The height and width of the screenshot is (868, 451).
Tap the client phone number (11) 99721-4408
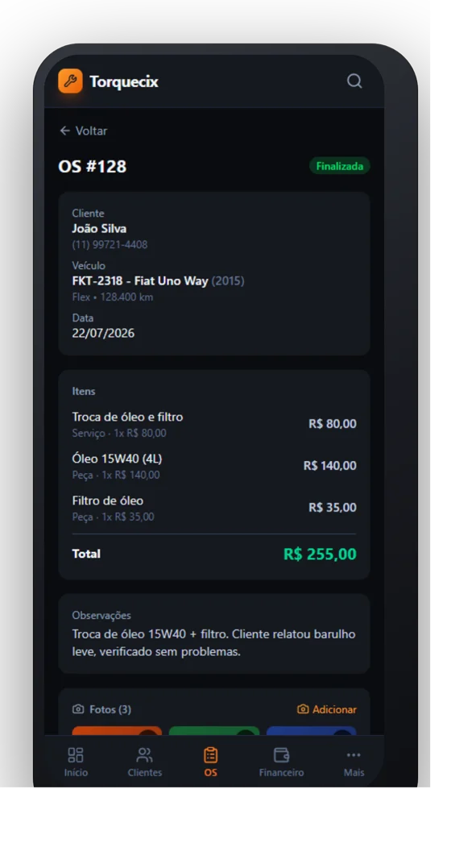tap(110, 245)
